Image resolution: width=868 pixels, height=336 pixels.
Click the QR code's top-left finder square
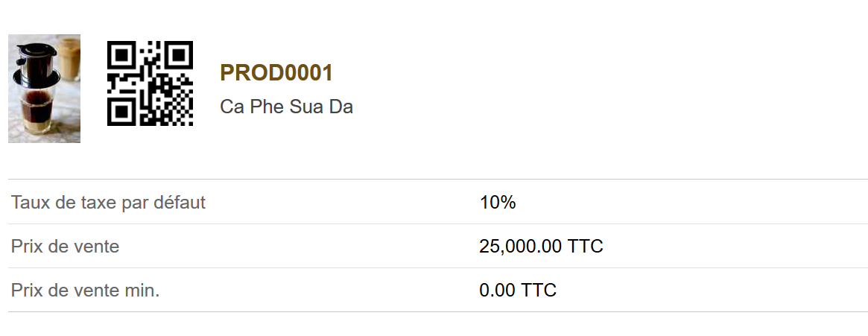(x=121, y=55)
